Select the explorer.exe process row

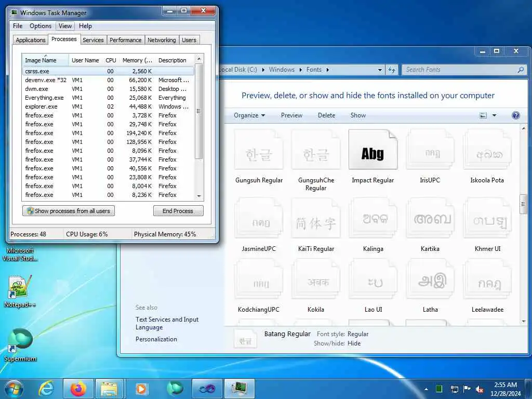[108, 107]
